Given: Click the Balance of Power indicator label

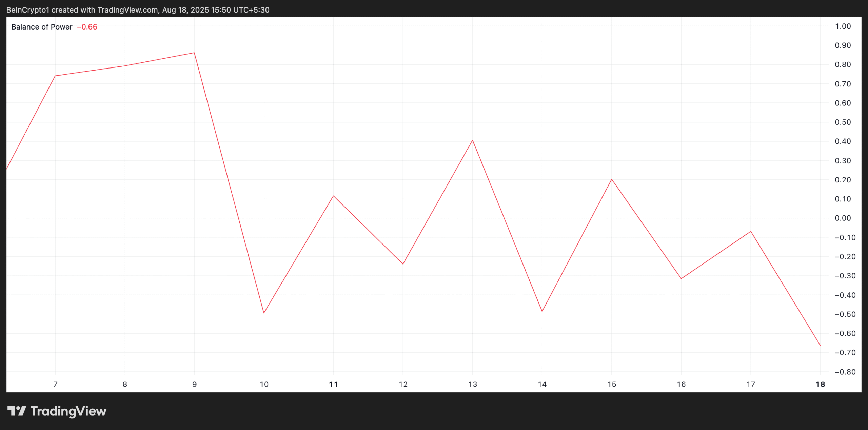Looking at the screenshot, I should (x=42, y=27).
